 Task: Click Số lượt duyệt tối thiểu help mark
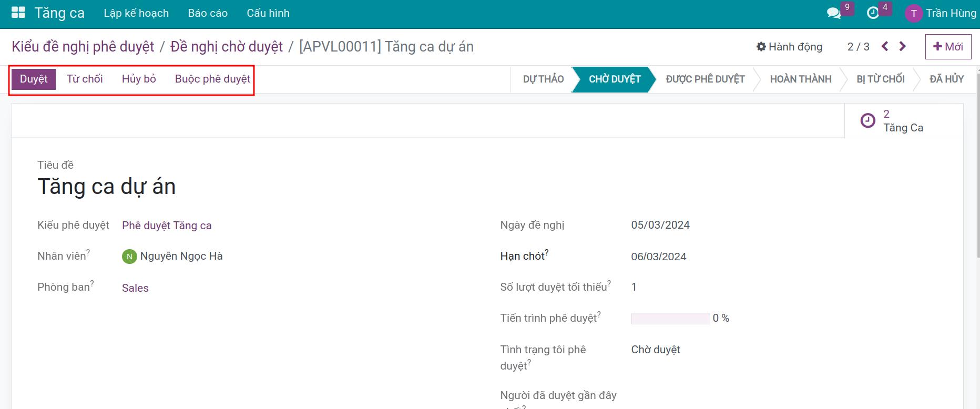tap(609, 283)
